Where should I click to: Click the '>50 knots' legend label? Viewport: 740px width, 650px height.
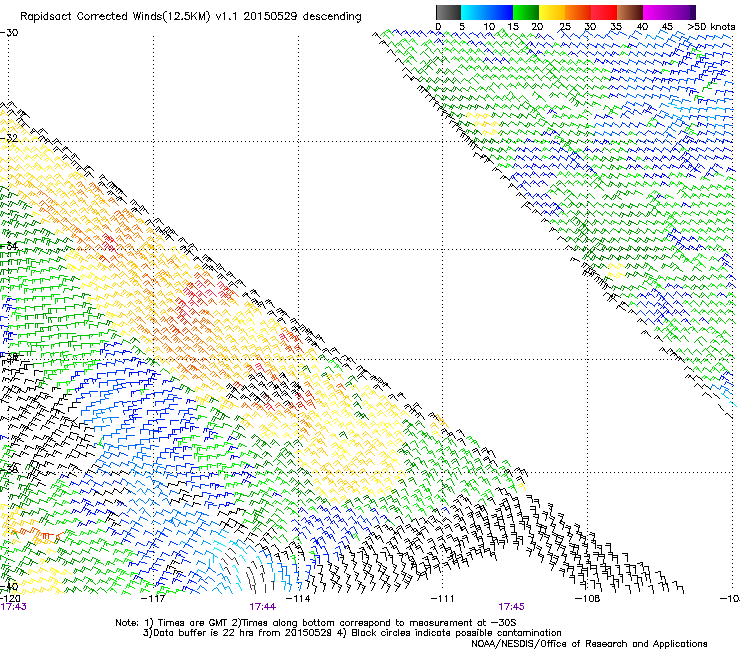711,27
